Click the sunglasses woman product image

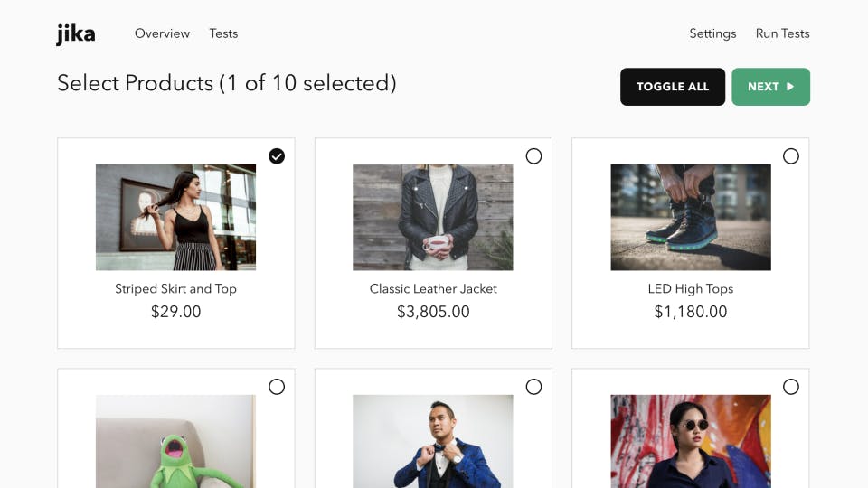click(x=691, y=441)
